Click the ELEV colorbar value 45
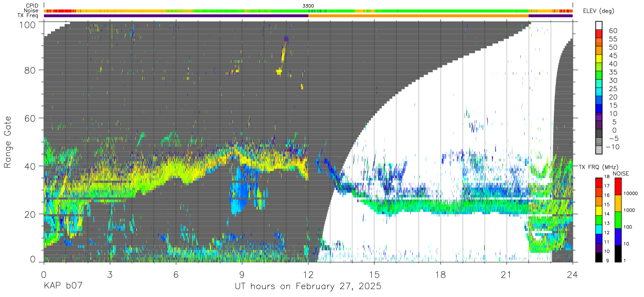644x297 pixels. (x=613, y=56)
